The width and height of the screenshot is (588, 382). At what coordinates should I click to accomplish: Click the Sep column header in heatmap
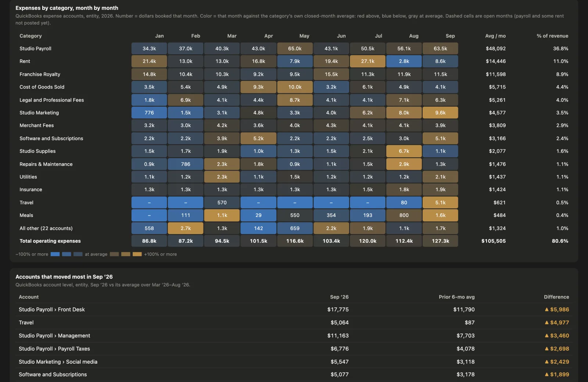[x=450, y=36]
